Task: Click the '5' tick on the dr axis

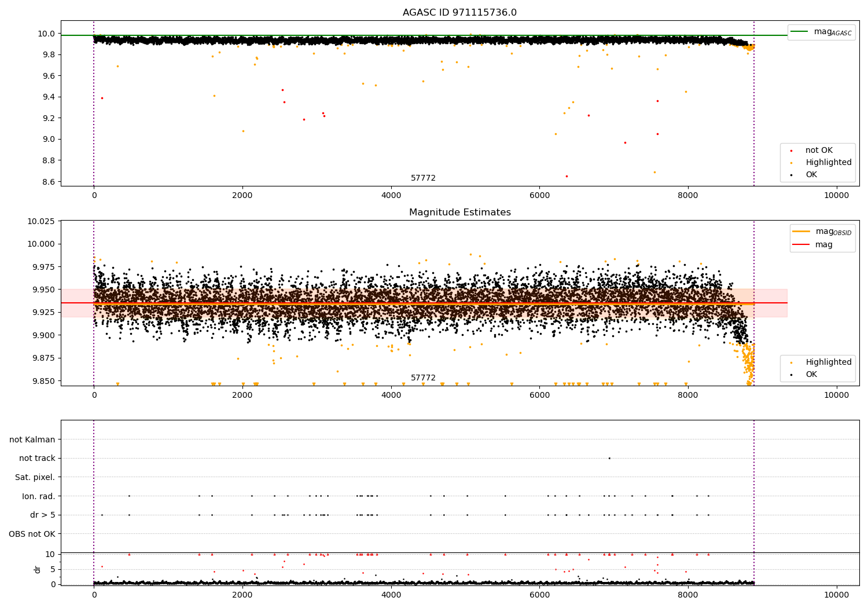Action: point(53,570)
